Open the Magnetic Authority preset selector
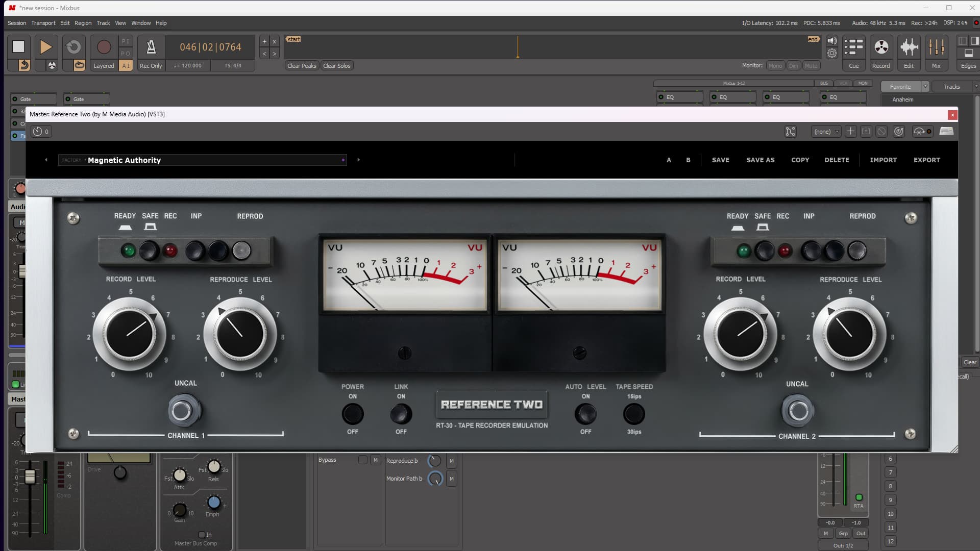Screen dimensions: 980x551 (x=202, y=160)
